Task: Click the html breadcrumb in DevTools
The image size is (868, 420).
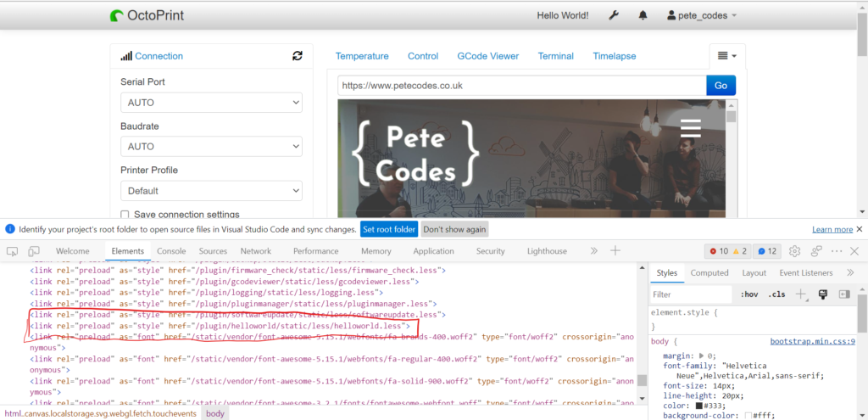Action: 100,414
